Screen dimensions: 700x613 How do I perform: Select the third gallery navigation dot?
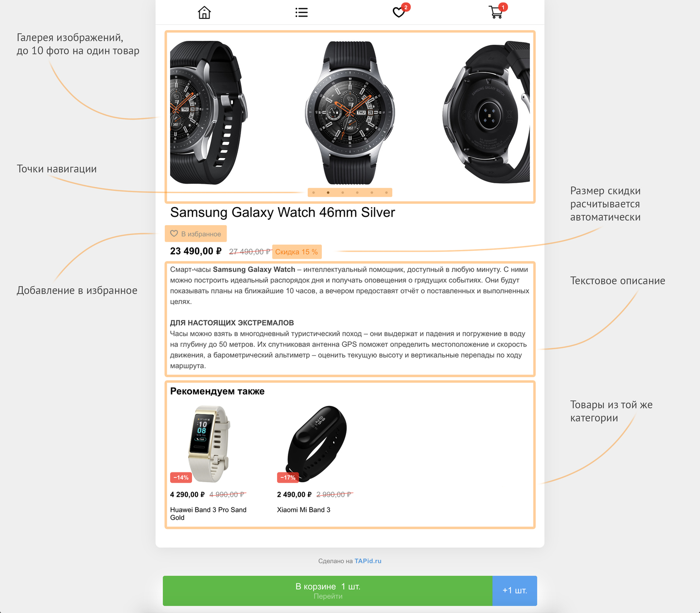343,193
